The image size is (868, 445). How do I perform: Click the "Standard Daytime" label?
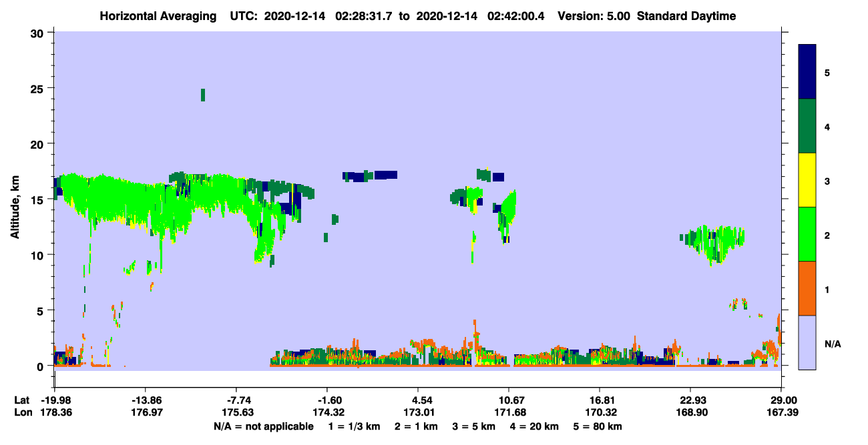click(686, 16)
